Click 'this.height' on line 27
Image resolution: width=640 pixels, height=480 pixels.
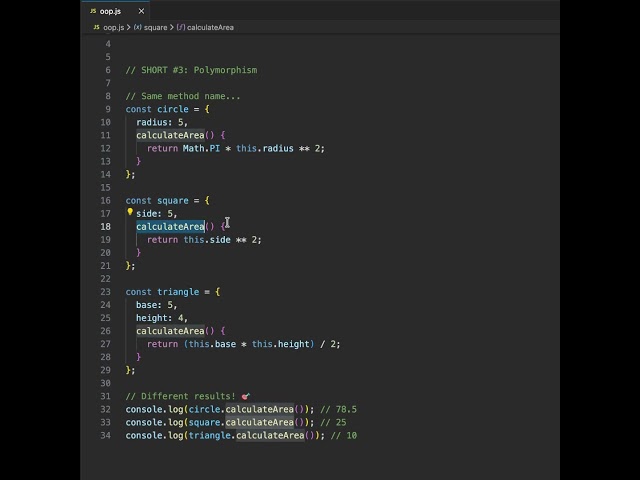click(281, 344)
